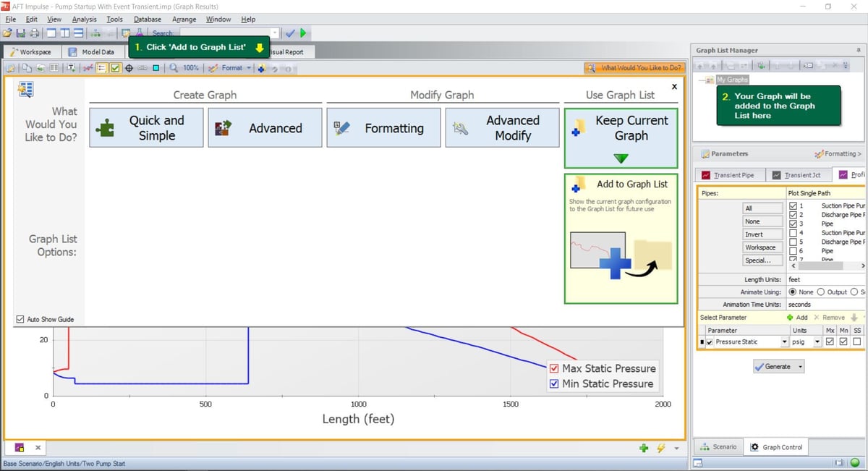The image size is (868, 471).
Task: Uncheck pipe 4 Suction Pipe in the Pipes list
Action: (x=792, y=233)
